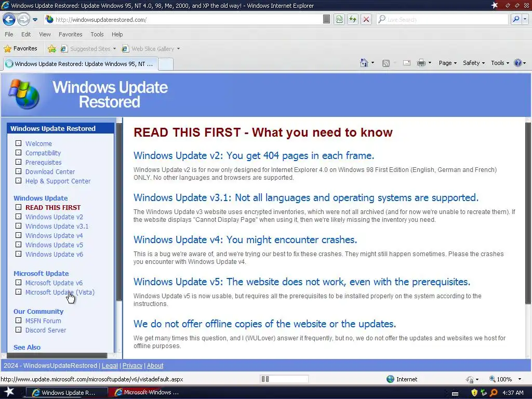
Task: Open the Prerequisites sidebar link
Action: pyautogui.click(x=44, y=162)
